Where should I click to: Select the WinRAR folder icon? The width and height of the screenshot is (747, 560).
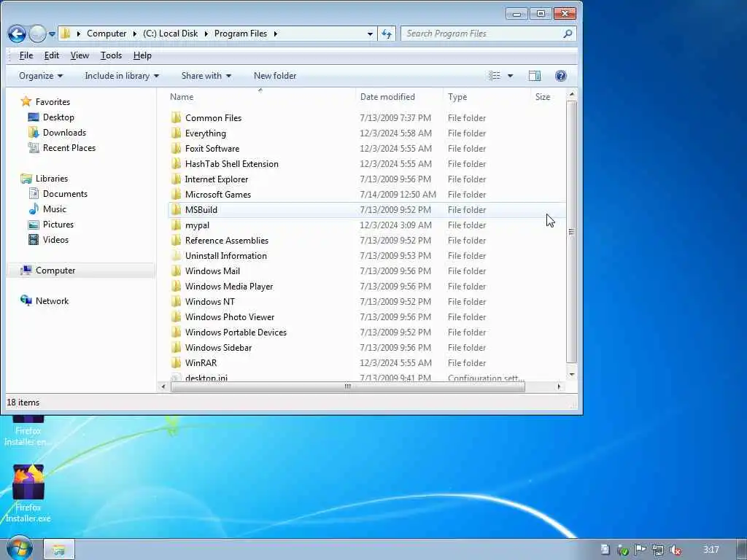176,362
